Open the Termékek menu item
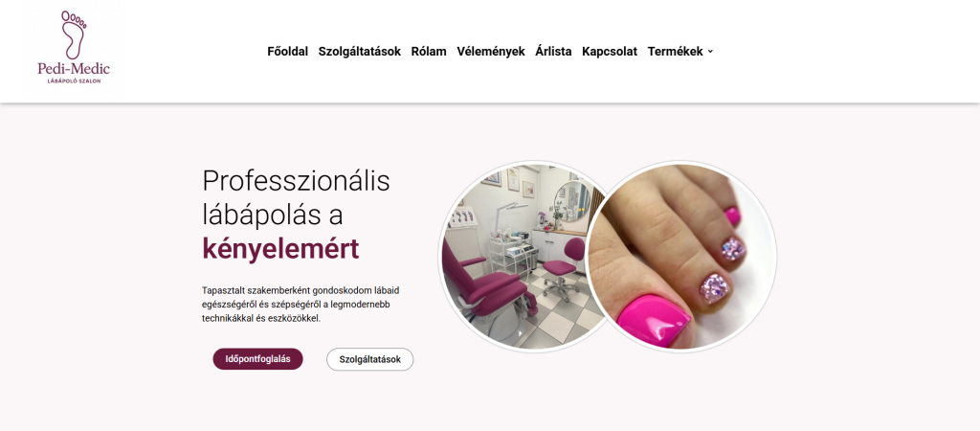Screen dimensions: 980x431 pos(675,52)
